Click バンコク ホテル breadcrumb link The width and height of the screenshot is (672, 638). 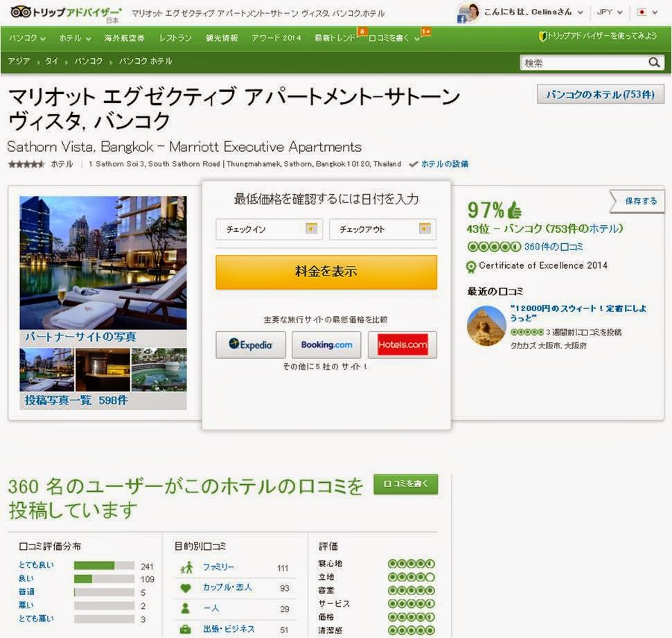(145, 61)
